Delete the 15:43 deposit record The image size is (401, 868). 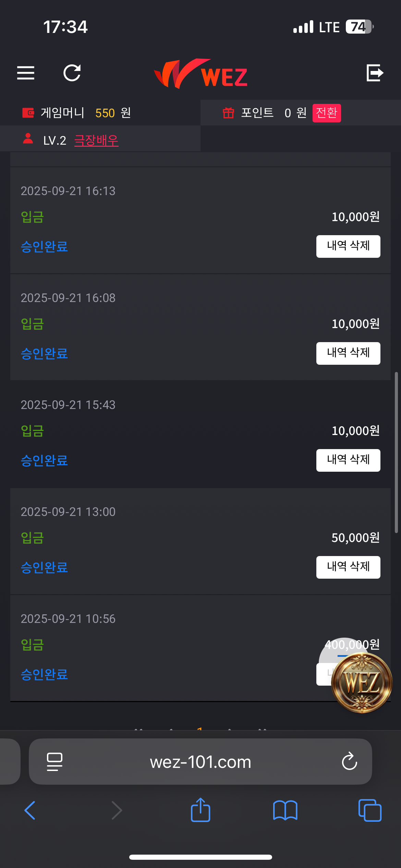coord(348,460)
